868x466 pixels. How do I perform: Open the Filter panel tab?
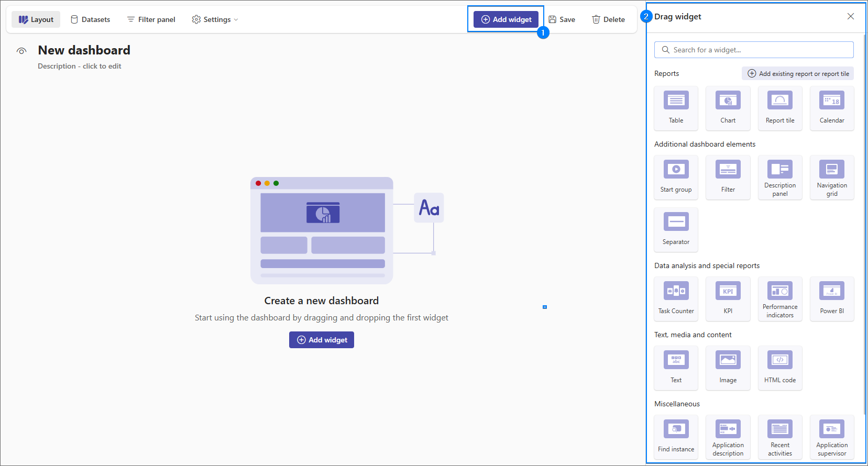151,19
